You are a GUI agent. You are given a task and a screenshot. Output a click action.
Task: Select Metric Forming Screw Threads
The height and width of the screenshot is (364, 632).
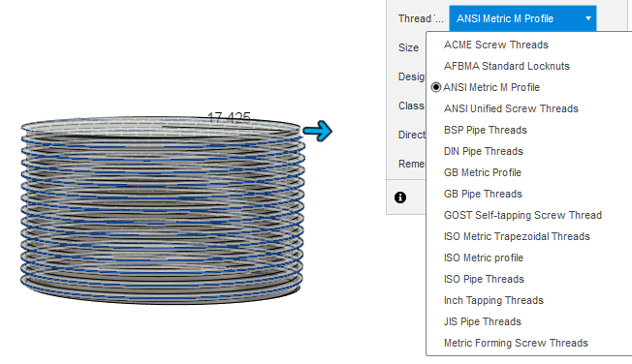pyautogui.click(x=516, y=344)
